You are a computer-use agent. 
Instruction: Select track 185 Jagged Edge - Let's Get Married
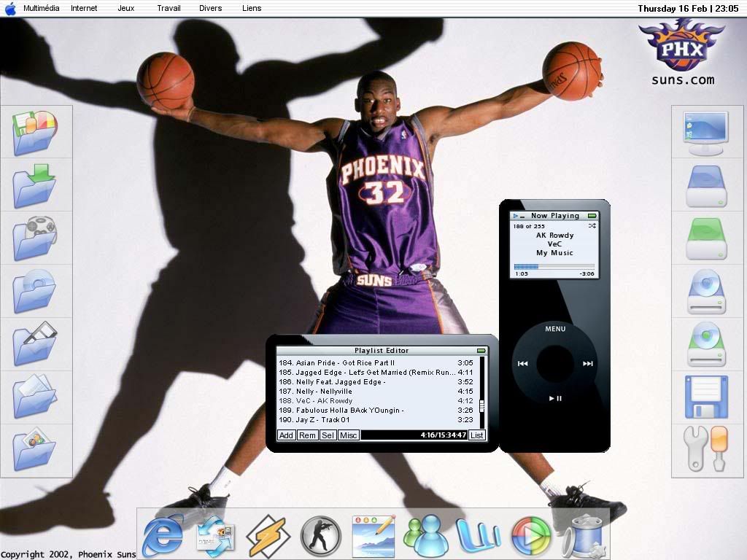(x=376, y=373)
